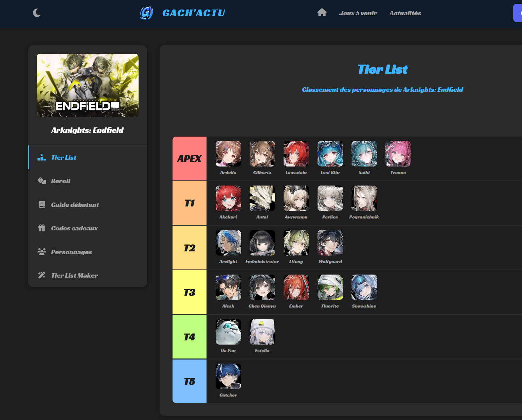Open the Codes cadeaux gift icon
This screenshot has width=522, height=420.
point(42,228)
